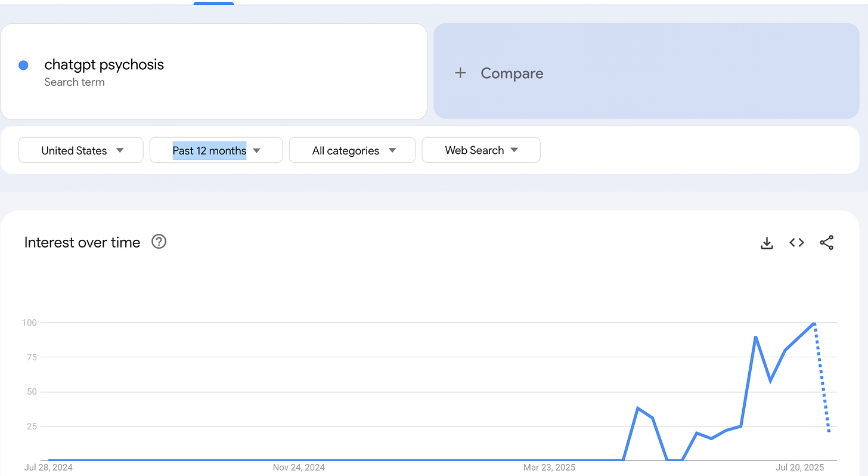Open embed code for the chart
Image resolution: width=868 pixels, height=476 pixels.
[796, 243]
